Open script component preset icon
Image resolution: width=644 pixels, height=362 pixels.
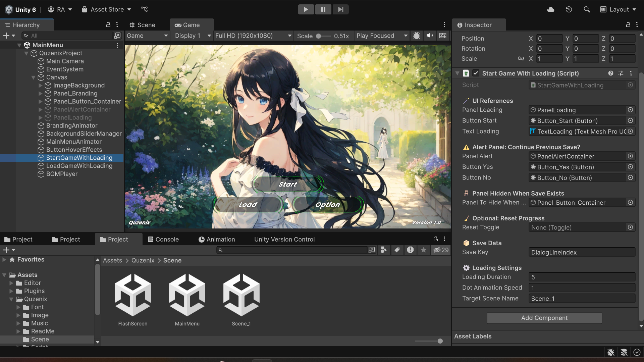(621, 73)
